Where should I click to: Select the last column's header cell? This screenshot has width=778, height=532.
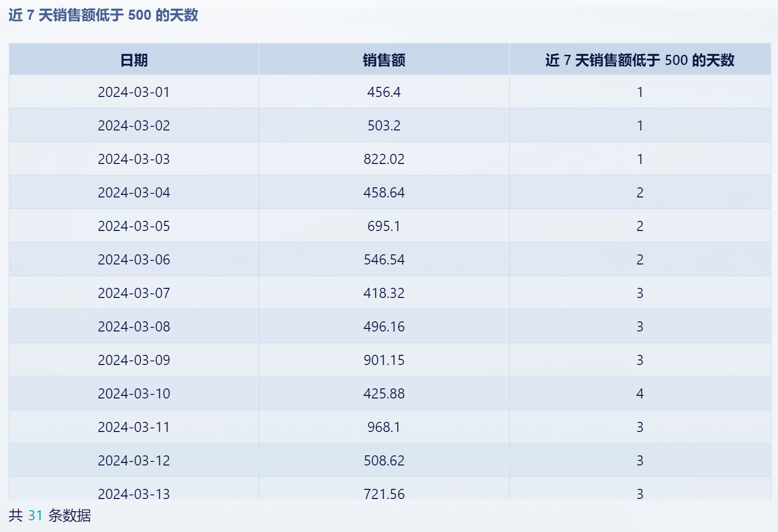click(x=639, y=60)
